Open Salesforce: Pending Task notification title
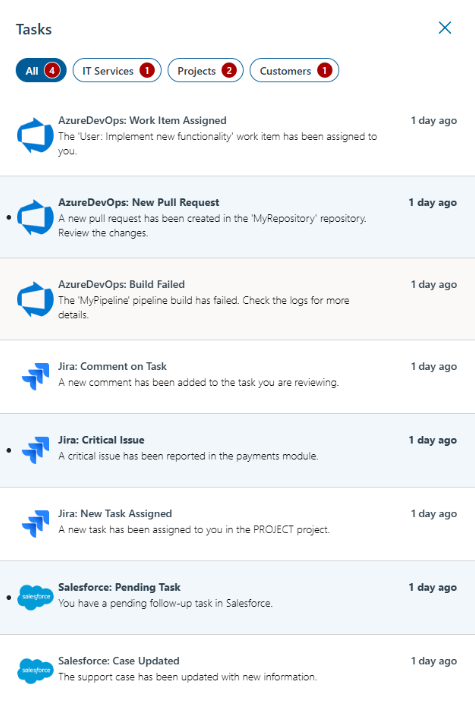475x705 pixels. tap(119, 587)
